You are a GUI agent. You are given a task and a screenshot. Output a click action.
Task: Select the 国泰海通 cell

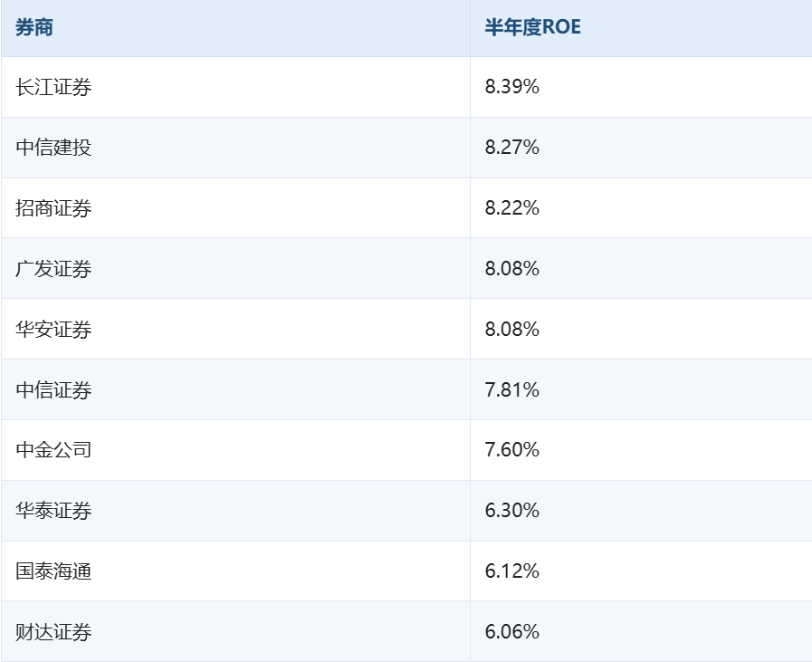tap(235, 571)
